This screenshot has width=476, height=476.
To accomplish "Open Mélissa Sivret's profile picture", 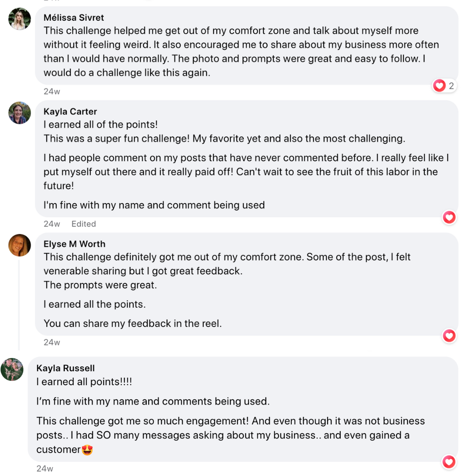I will coord(20,19).
